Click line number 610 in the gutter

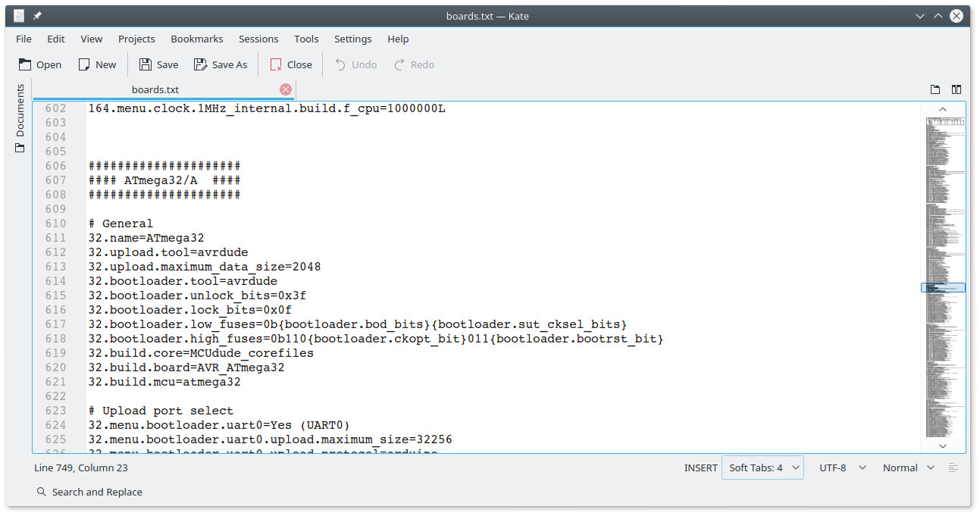(55, 224)
